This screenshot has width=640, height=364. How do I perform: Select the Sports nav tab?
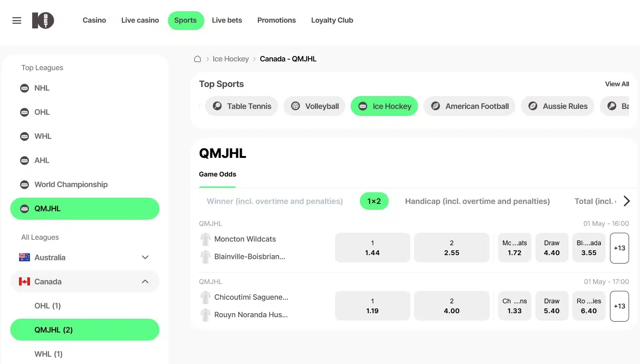185,20
